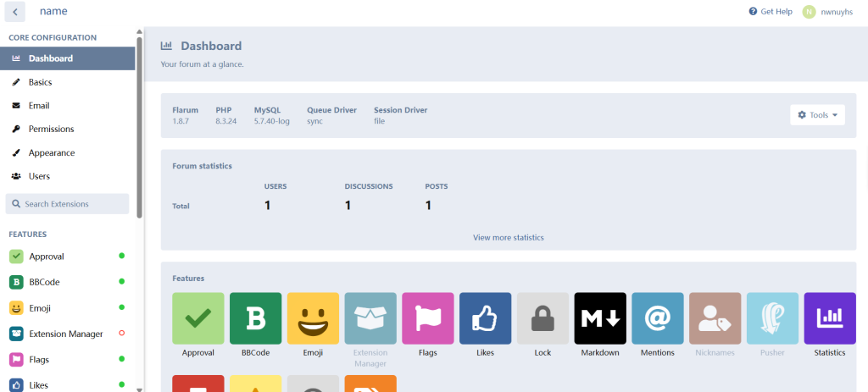This screenshot has width=868, height=392.
Task: Click the Emoji green status dot
Action: click(122, 307)
